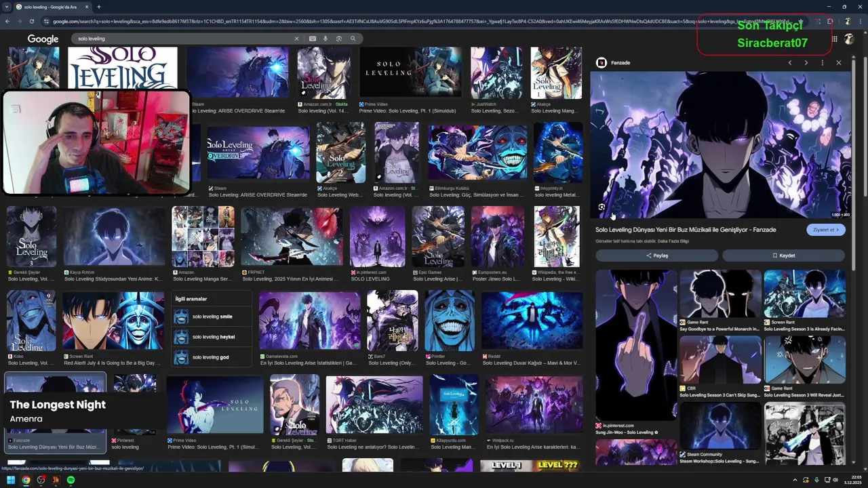The height and width of the screenshot is (488, 868).
Task: Close the 'solo leveling - Google'da Ara' tab
Action: (x=88, y=7)
